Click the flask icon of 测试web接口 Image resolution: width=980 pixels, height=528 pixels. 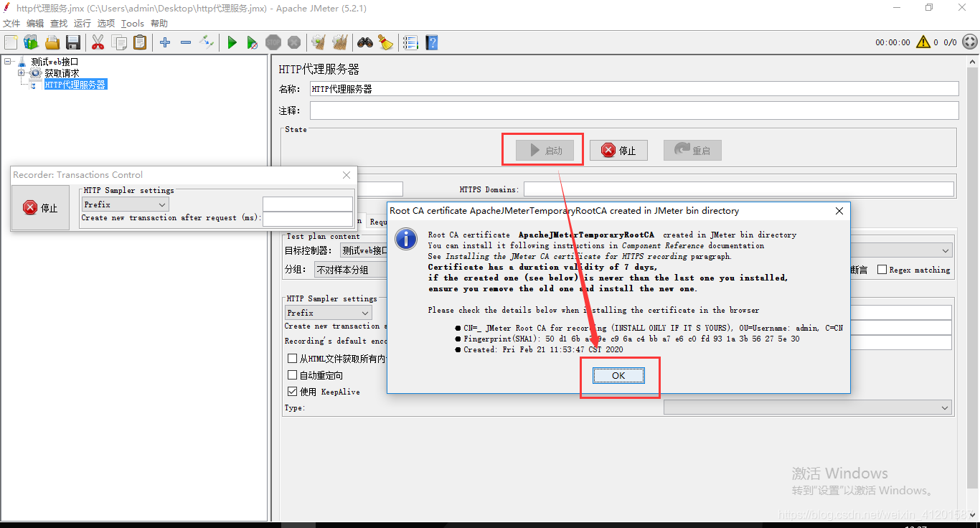click(x=22, y=62)
